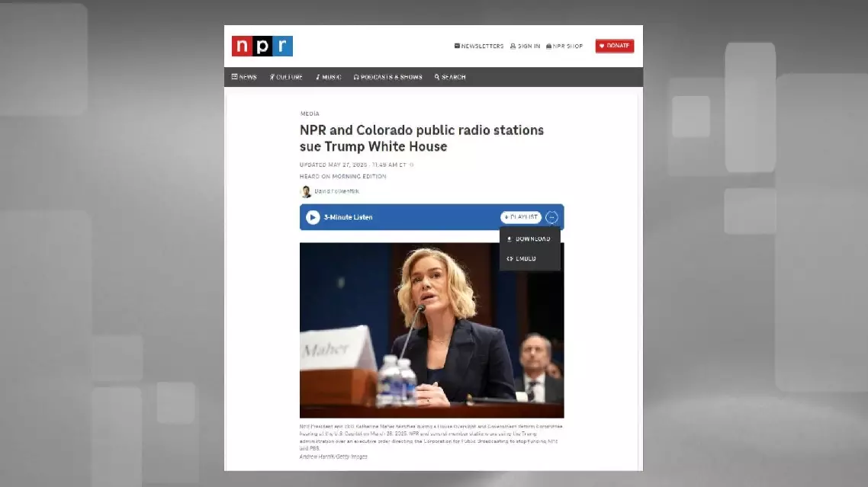The width and height of the screenshot is (868, 487).
Task: Open the David Folkenflik author link
Action: click(336, 191)
